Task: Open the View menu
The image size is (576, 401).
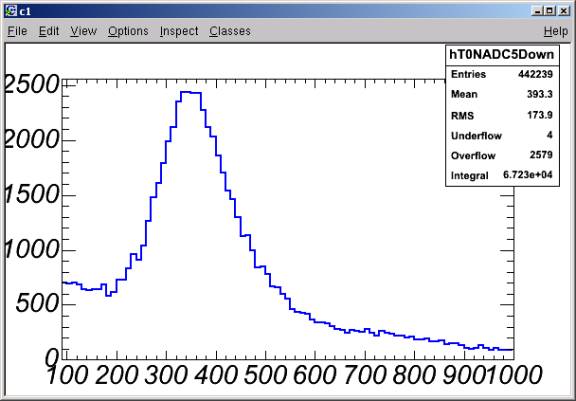Action: click(x=83, y=31)
